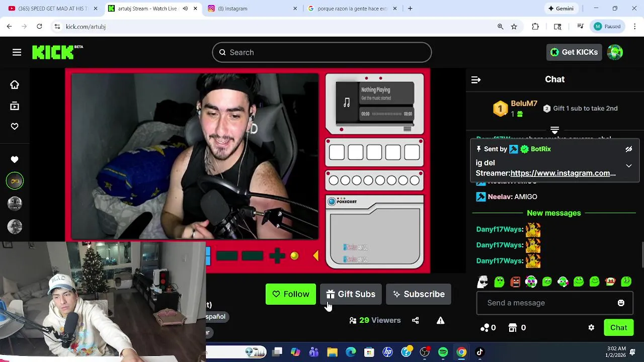The width and height of the screenshot is (644, 362).
Task: Share the stream via share icon
Action: click(416, 320)
